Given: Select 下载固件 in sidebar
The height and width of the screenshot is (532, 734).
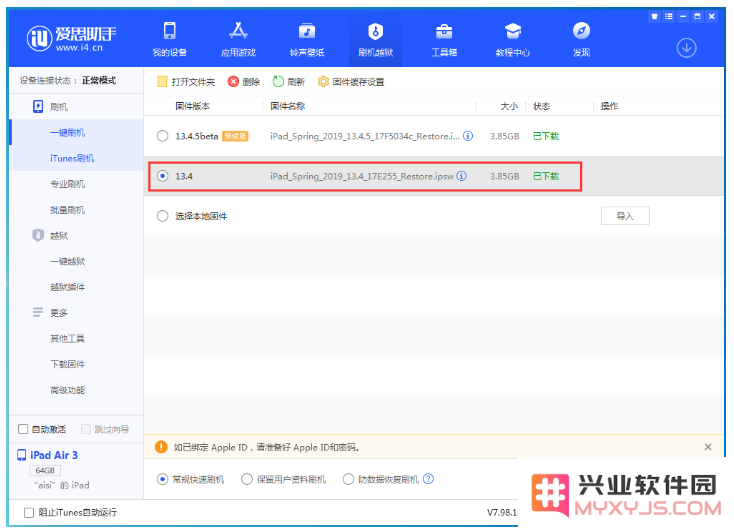Looking at the screenshot, I should pyautogui.click(x=67, y=364).
